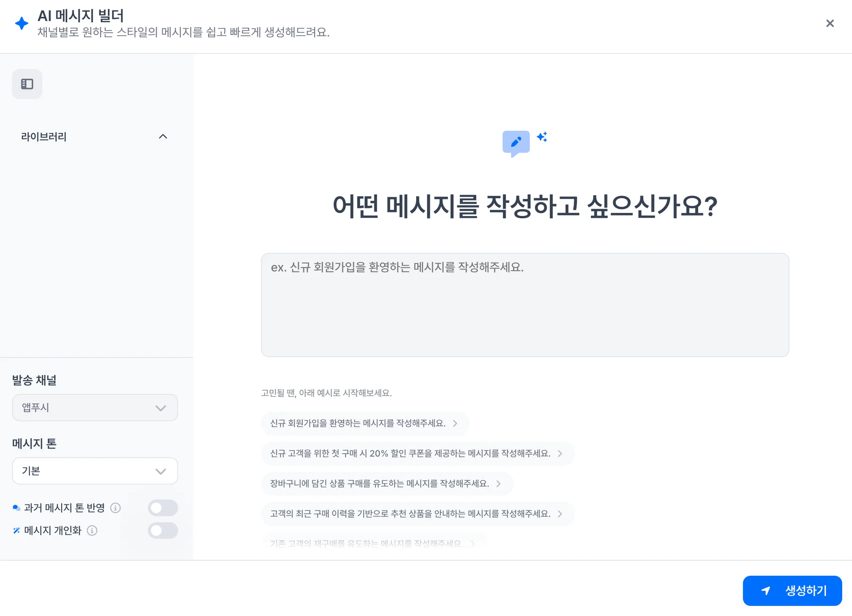
Task: Open the 발송 채널 앱푸시 dropdown
Action: point(95,408)
